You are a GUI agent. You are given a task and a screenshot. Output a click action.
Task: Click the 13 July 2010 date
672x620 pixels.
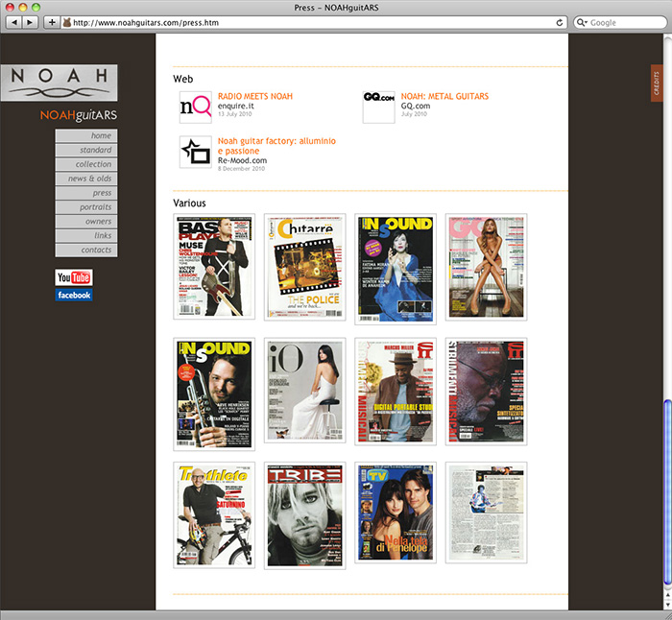click(x=234, y=114)
